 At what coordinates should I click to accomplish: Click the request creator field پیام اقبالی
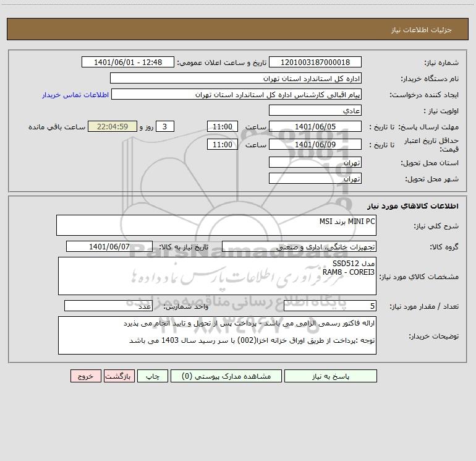pyautogui.click(x=237, y=95)
